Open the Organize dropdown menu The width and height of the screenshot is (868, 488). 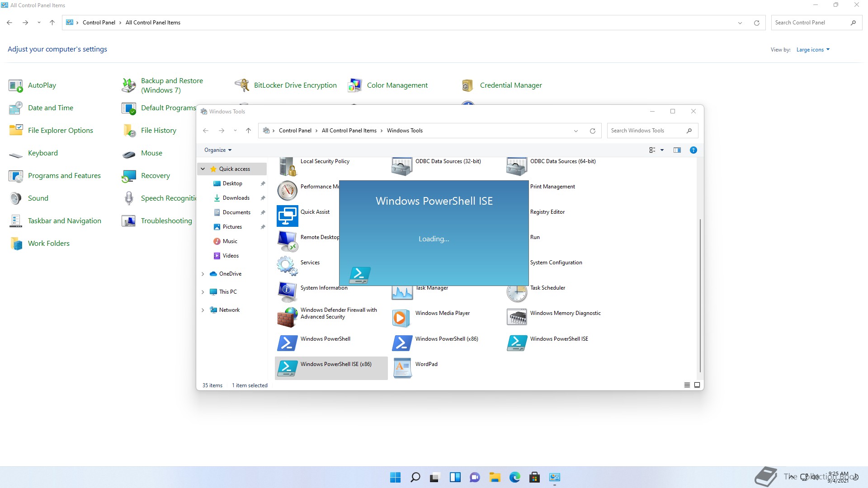tap(218, 150)
